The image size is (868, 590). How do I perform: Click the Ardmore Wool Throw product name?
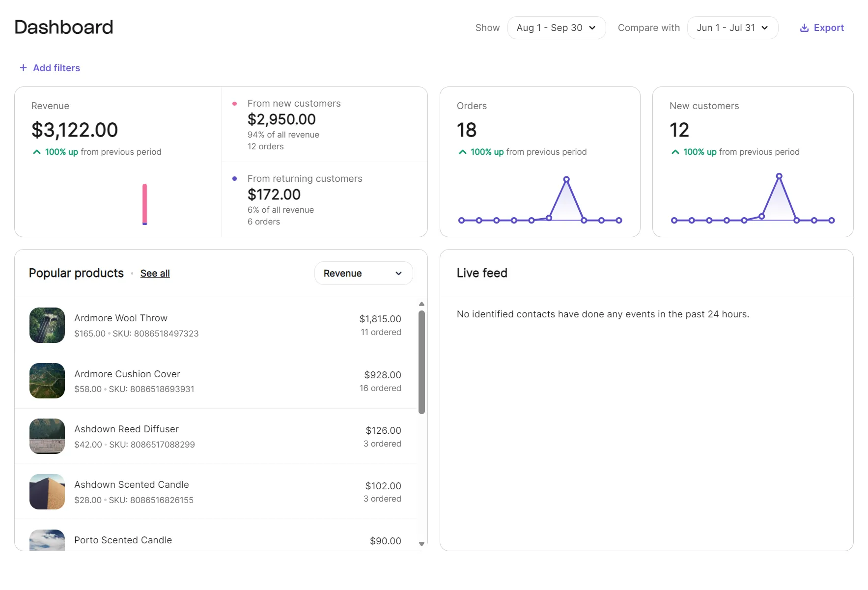pyautogui.click(x=121, y=318)
